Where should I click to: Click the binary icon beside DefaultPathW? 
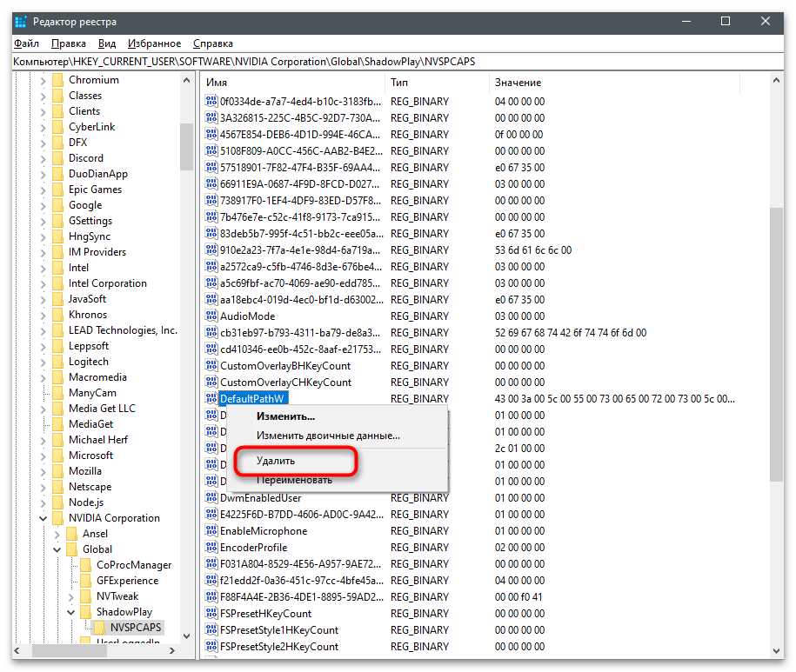211,398
